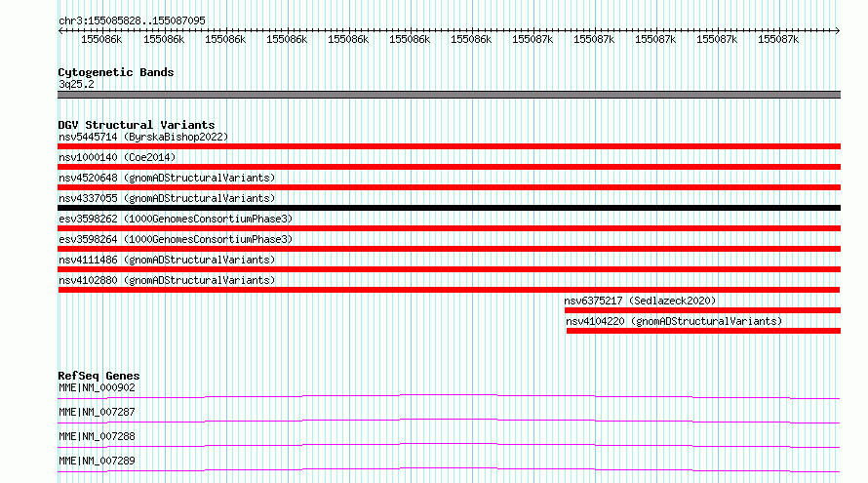Click the MME|NM_000902 transcript label
The height and width of the screenshot is (483, 868).
tap(97, 387)
